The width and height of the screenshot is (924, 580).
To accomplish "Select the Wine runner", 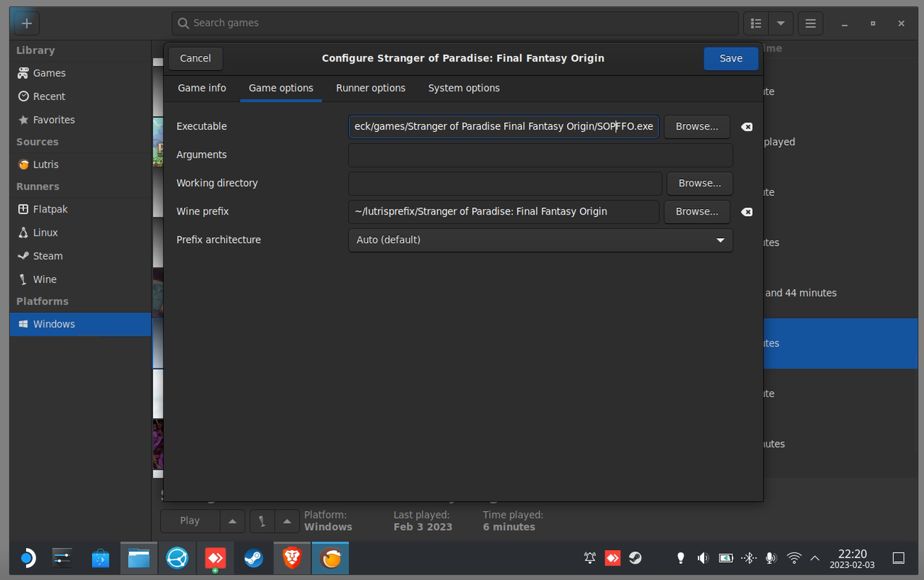I will [81, 279].
